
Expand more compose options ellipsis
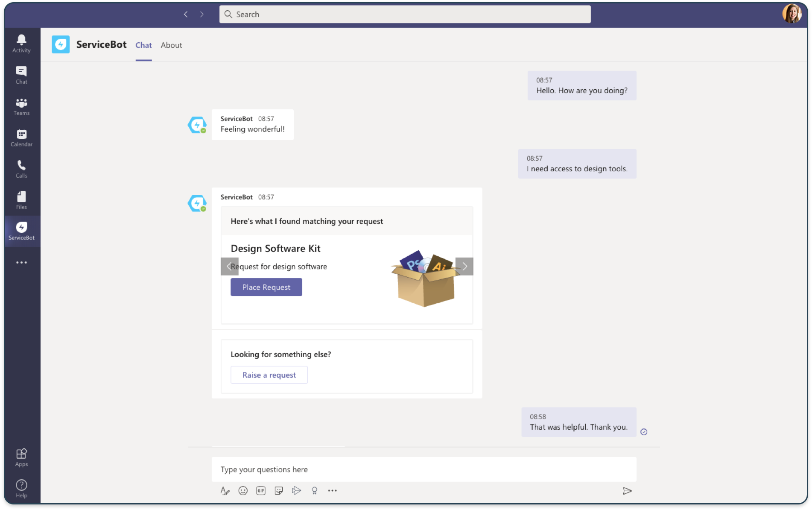click(332, 491)
